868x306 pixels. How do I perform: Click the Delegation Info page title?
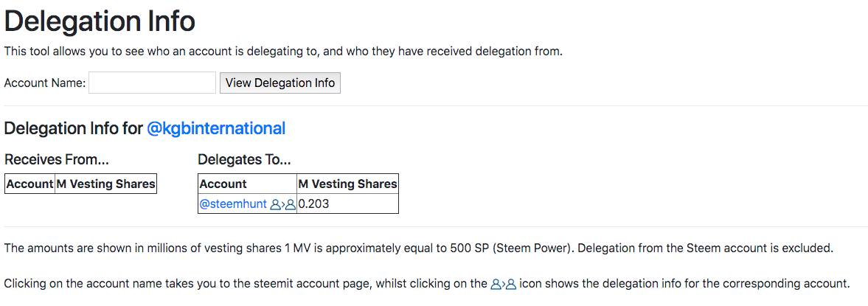coord(100,21)
